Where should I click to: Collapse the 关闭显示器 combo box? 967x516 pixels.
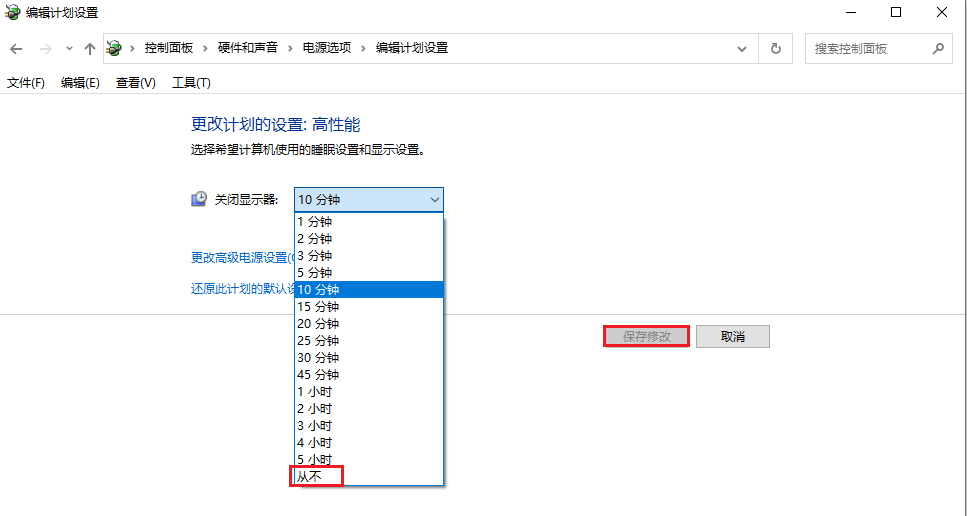(x=434, y=200)
